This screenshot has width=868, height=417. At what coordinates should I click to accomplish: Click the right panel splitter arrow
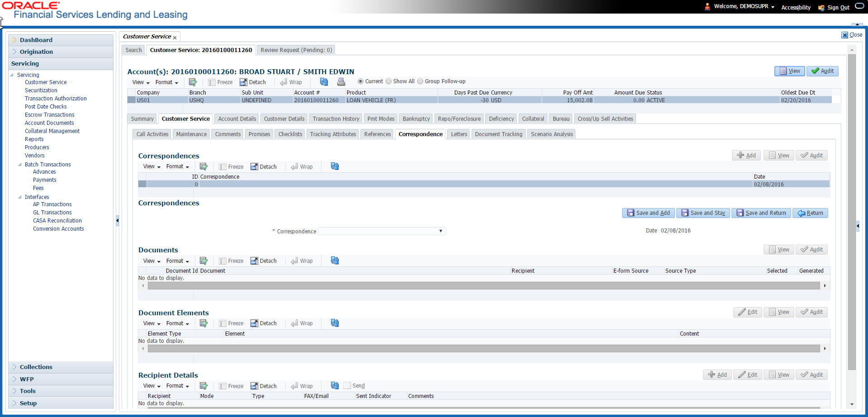[x=858, y=226]
